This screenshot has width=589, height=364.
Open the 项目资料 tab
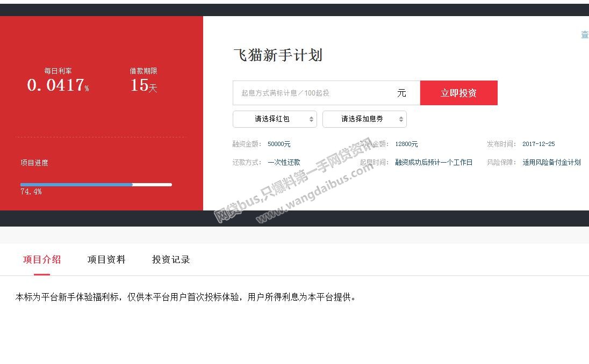click(x=106, y=260)
